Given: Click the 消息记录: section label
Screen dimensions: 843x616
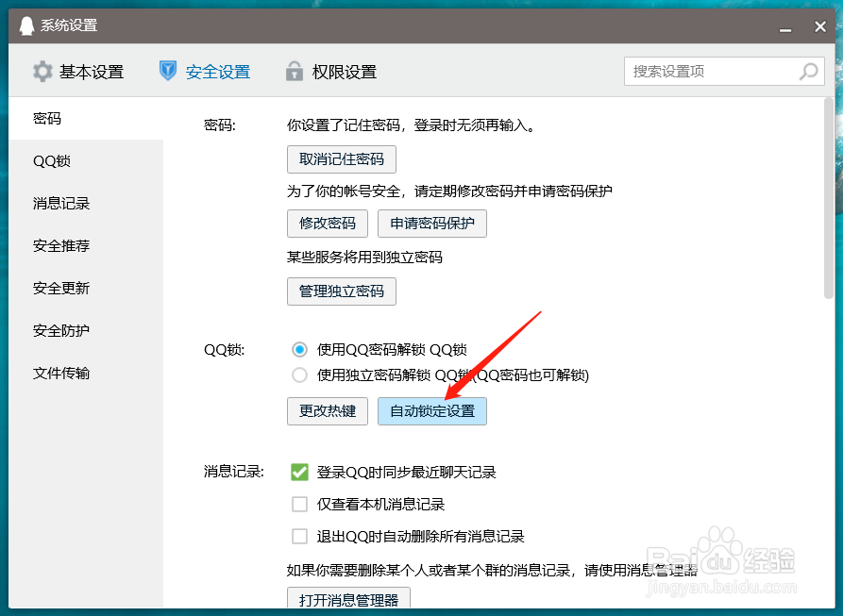Looking at the screenshot, I should coord(234,472).
